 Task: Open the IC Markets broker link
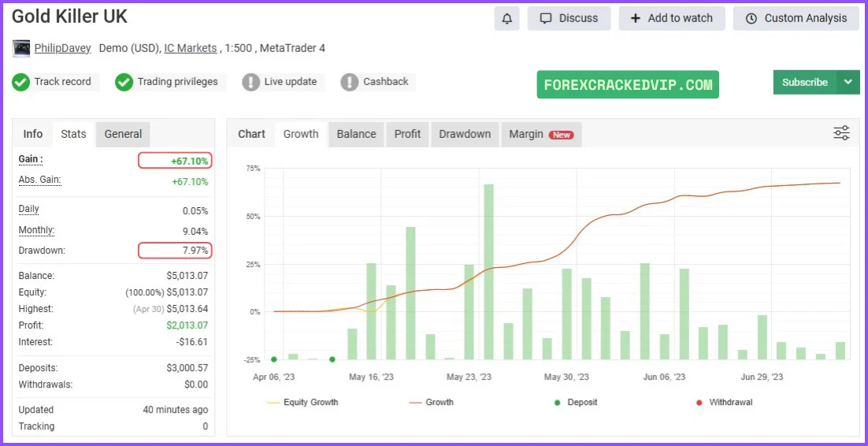coord(190,48)
